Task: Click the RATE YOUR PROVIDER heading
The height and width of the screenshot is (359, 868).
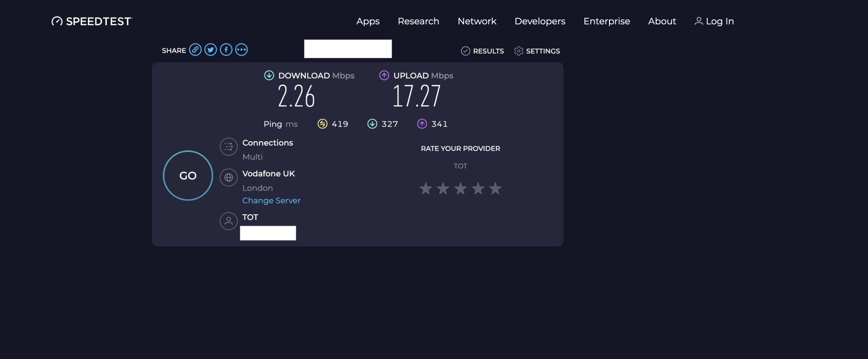Action: pos(461,149)
